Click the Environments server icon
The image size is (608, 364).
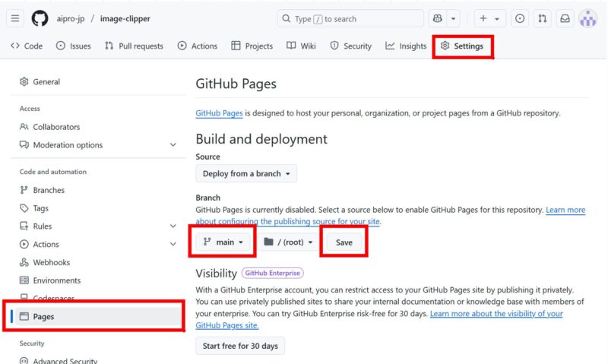pos(24,280)
